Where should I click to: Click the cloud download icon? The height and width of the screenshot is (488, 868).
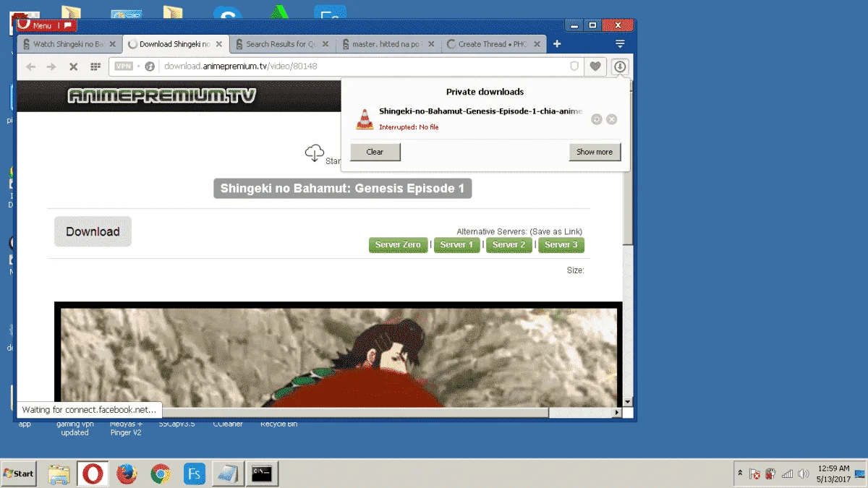click(315, 153)
